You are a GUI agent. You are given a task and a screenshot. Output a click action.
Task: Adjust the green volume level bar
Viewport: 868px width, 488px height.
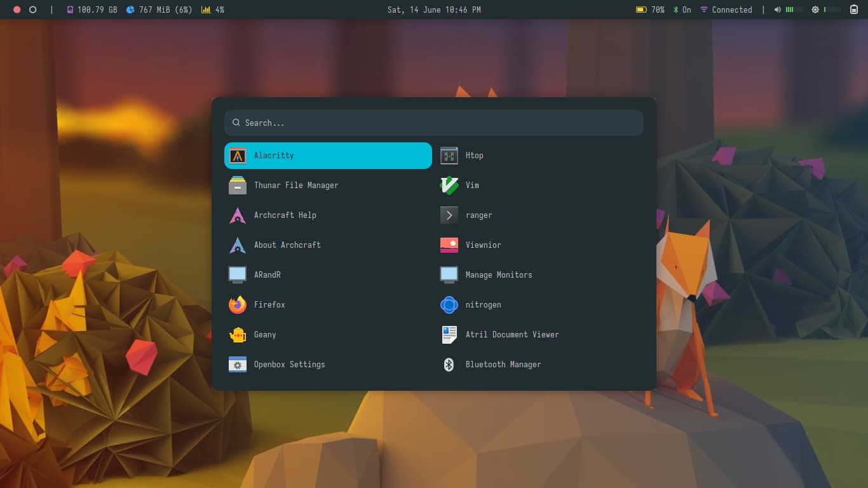click(794, 10)
